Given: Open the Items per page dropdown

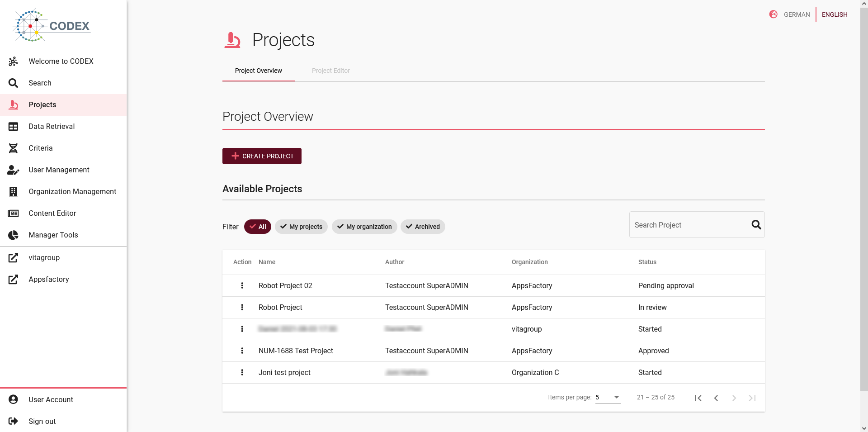Looking at the screenshot, I should (608, 397).
